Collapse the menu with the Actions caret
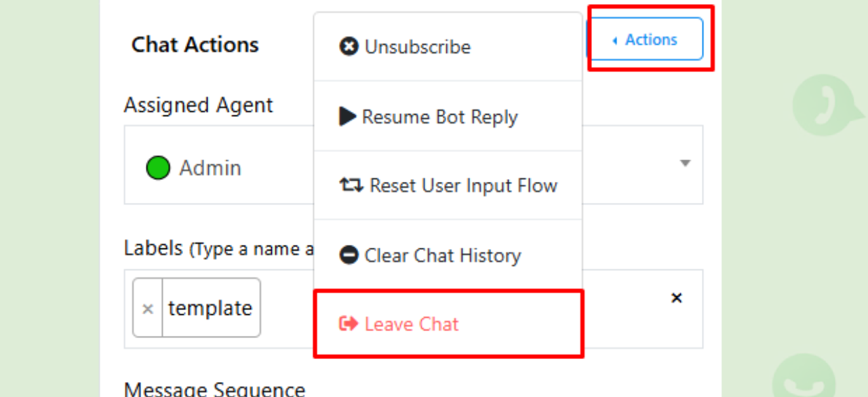 614,41
